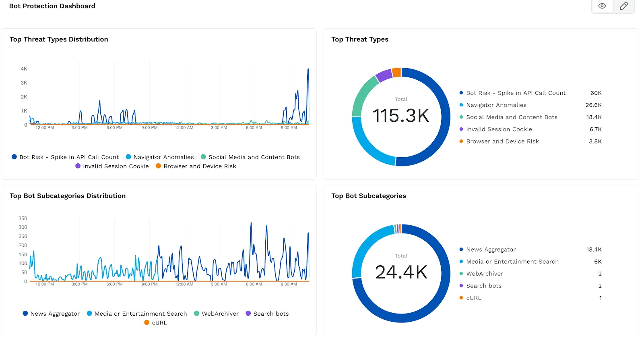Viewport: 644px width, 339px height.
Task: Select Search bots donut legend row
Action: pyautogui.click(x=530, y=286)
